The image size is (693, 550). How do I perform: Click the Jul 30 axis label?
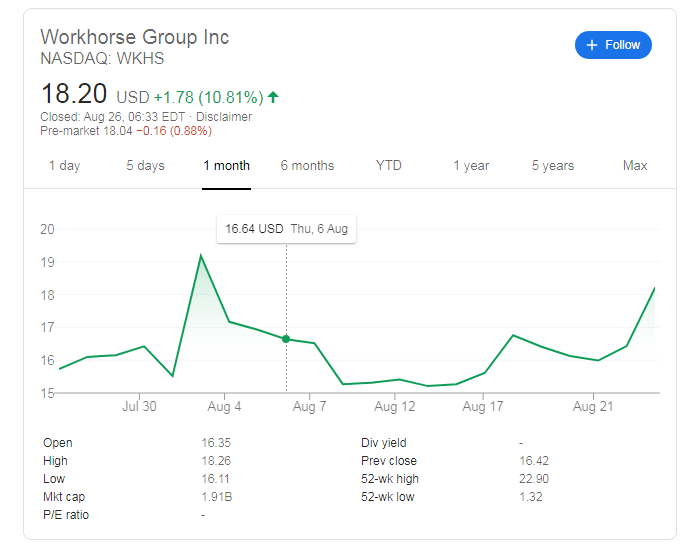pos(139,406)
